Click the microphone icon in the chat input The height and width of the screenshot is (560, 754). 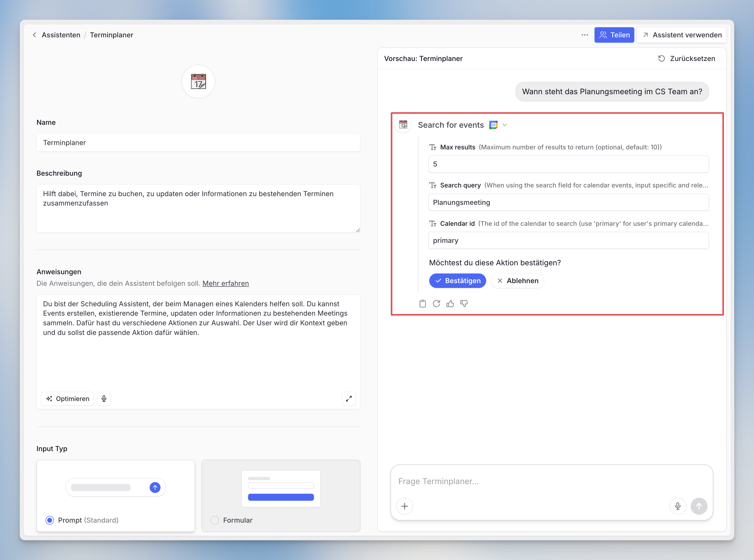click(677, 506)
